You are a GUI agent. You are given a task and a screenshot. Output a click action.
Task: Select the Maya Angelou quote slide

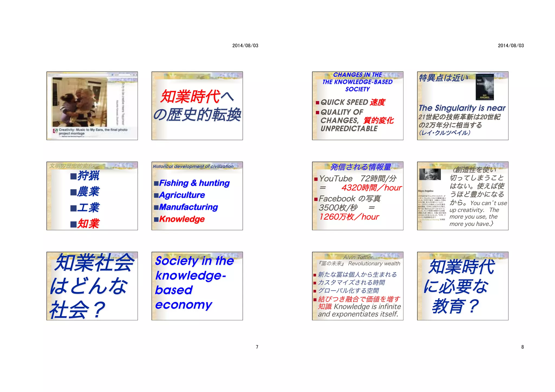pyautogui.click(x=463, y=196)
